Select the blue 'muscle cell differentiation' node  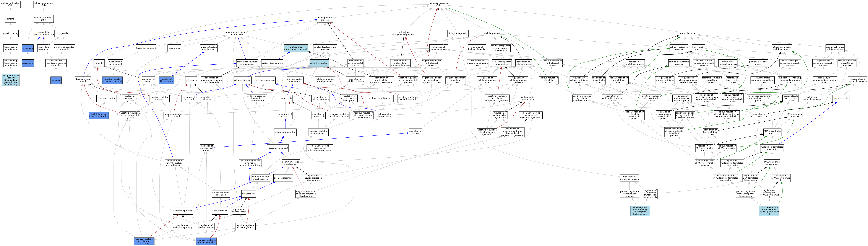[166, 80]
